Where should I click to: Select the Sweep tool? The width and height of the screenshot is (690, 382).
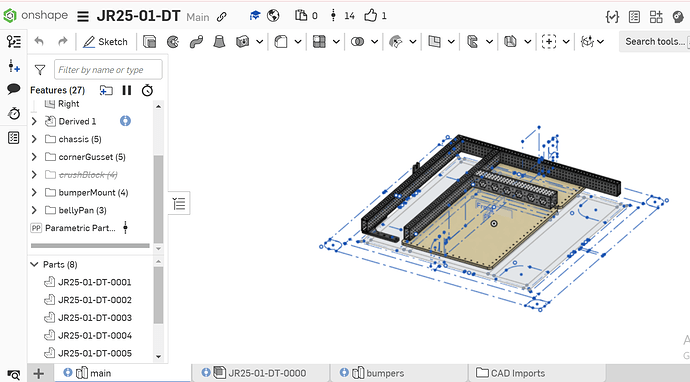click(x=196, y=42)
